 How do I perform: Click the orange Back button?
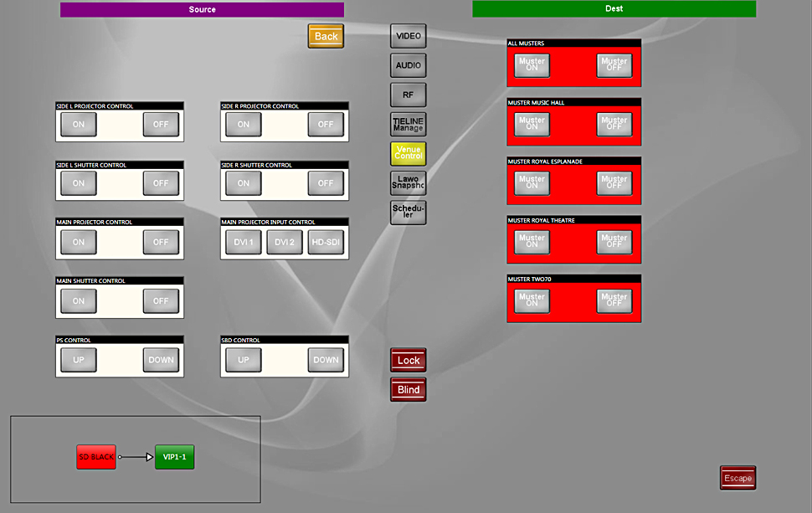pos(326,36)
